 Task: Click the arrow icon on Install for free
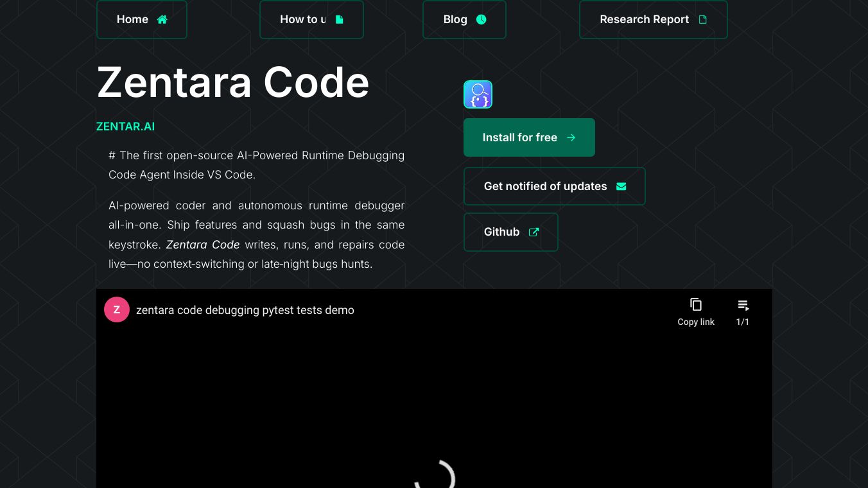(x=571, y=137)
